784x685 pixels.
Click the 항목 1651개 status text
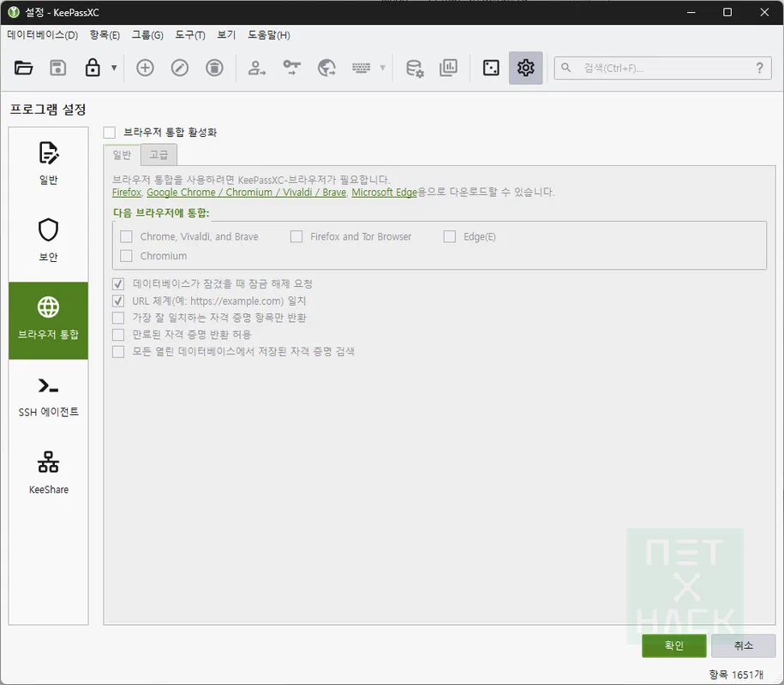click(736, 675)
